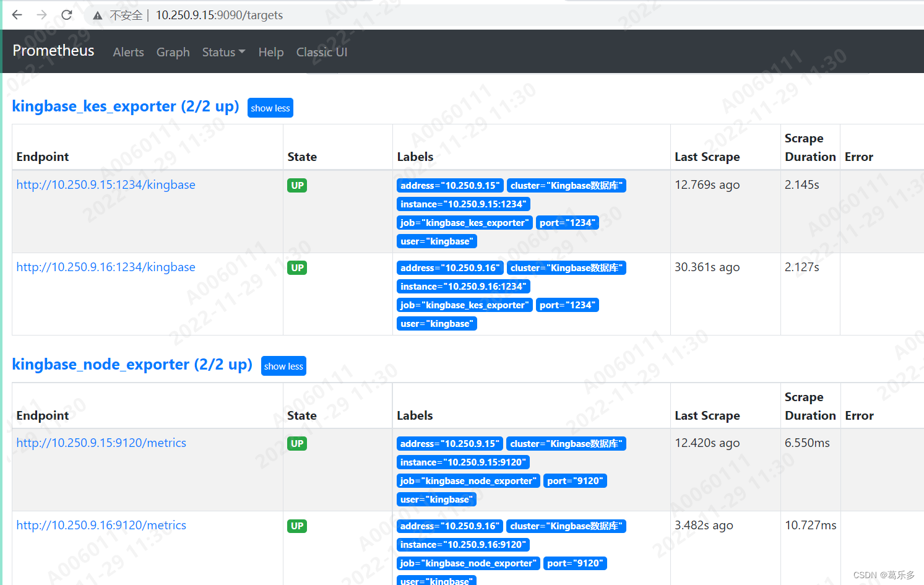Click UP badge for 10.250.9.15:1234 endpoint
The image size is (924, 585).
pos(298,185)
